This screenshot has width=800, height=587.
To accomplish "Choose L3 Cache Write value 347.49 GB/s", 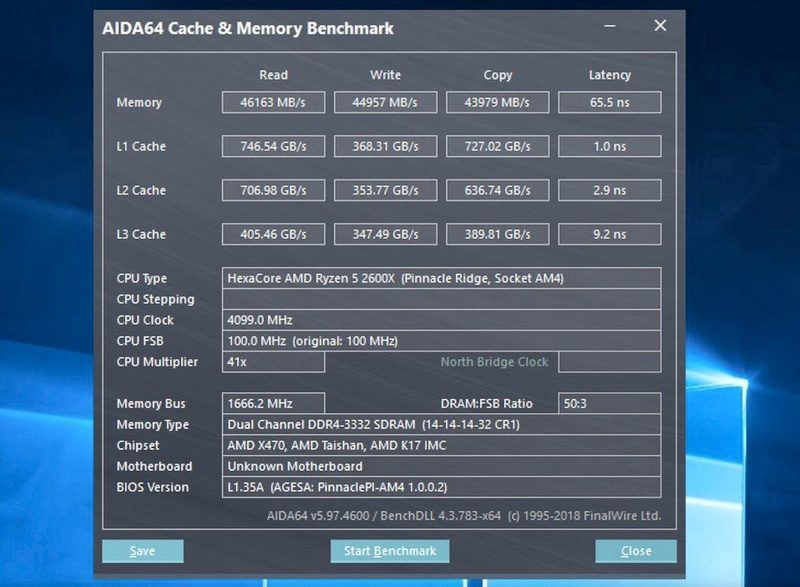I will pos(386,234).
